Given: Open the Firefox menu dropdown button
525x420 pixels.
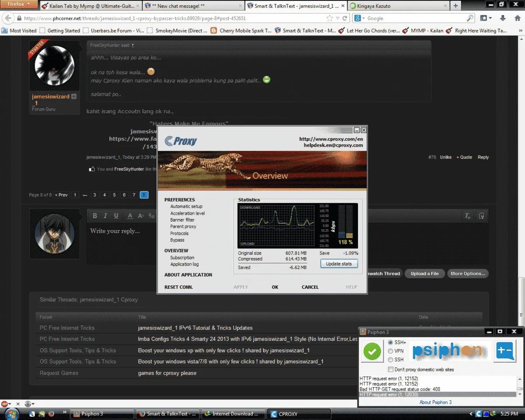Looking at the screenshot, I should [19, 4].
